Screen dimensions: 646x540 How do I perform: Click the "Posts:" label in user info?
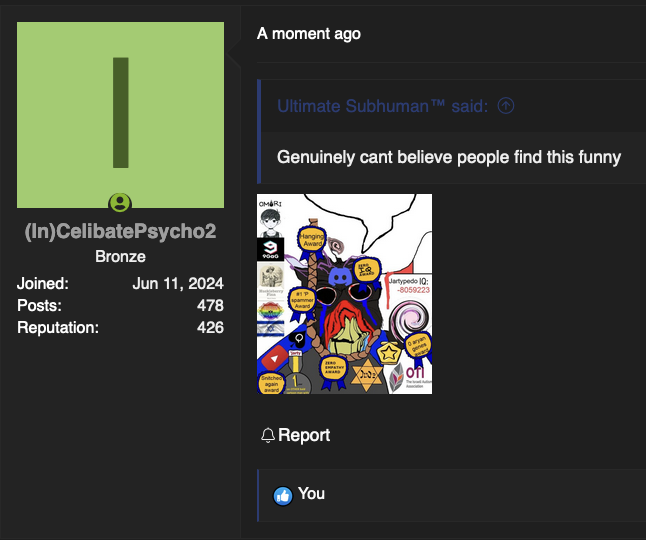pyautogui.click(x=39, y=306)
